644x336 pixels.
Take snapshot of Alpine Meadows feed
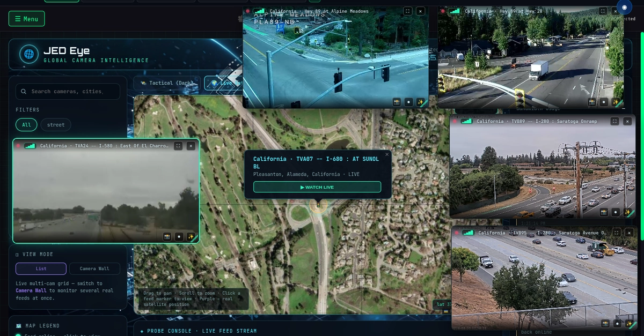[x=397, y=102]
